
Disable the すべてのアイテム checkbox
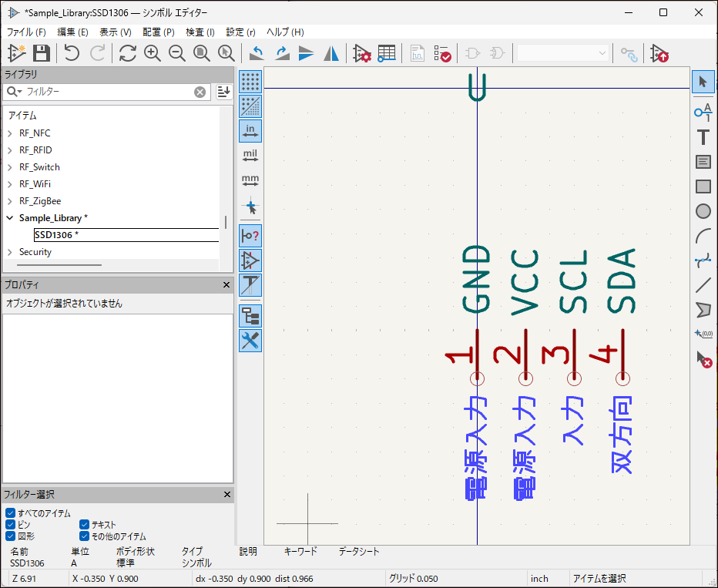pos(11,513)
